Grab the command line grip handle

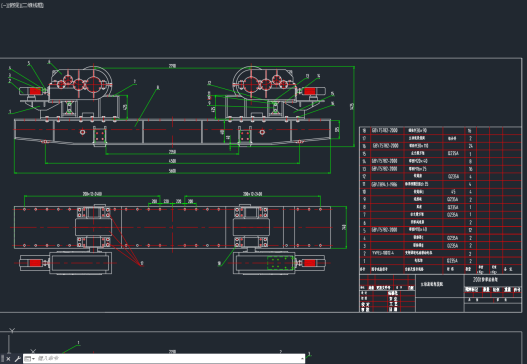(x=2, y=359)
